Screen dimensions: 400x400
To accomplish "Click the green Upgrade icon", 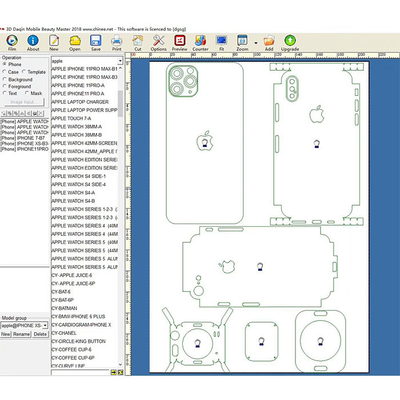I will click(x=290, y=41).
